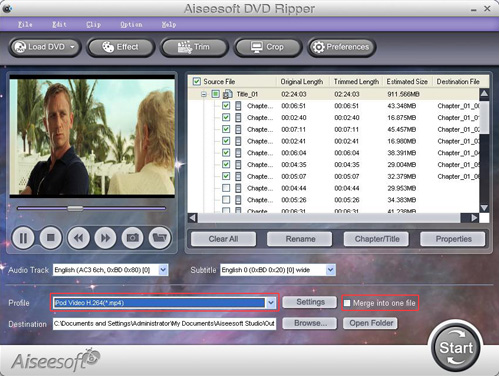Open the Effect editor
Screen dimensions: 500x376
tap(120, 47)
